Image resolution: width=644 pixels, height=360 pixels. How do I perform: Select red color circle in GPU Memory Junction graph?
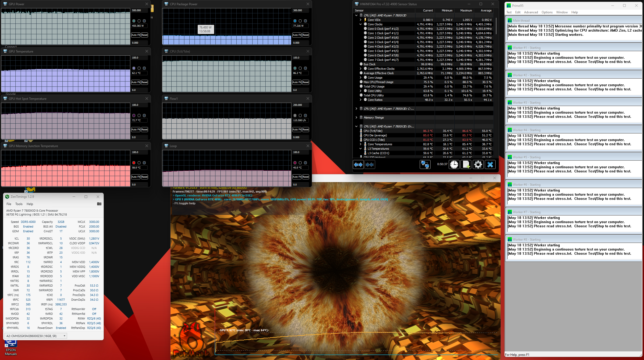(134, 163)
